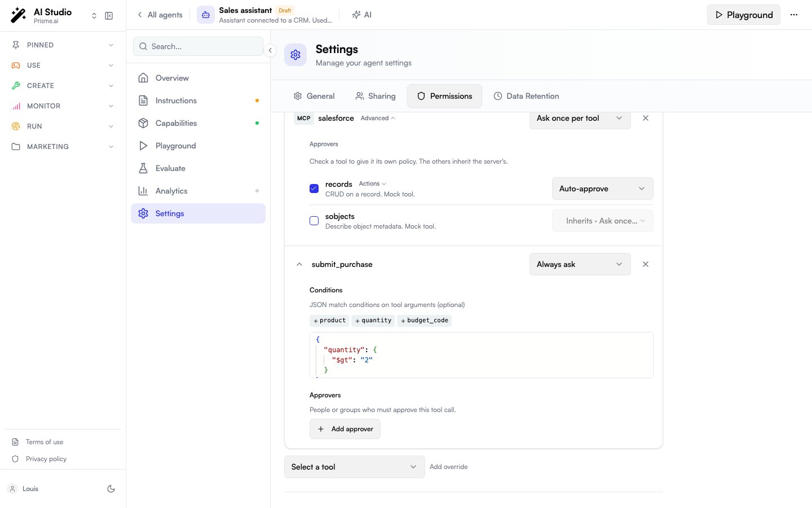Collapse the left sidebar panel icon
Viewport: 812px width, 508px height.
click(x=109, y=16)
